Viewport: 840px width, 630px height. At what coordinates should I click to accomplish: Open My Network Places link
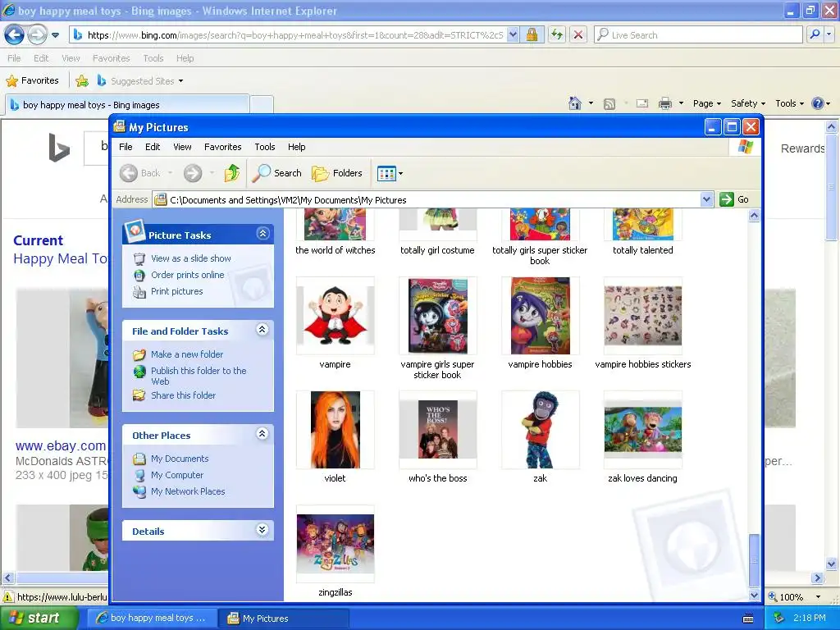point(188,491)
